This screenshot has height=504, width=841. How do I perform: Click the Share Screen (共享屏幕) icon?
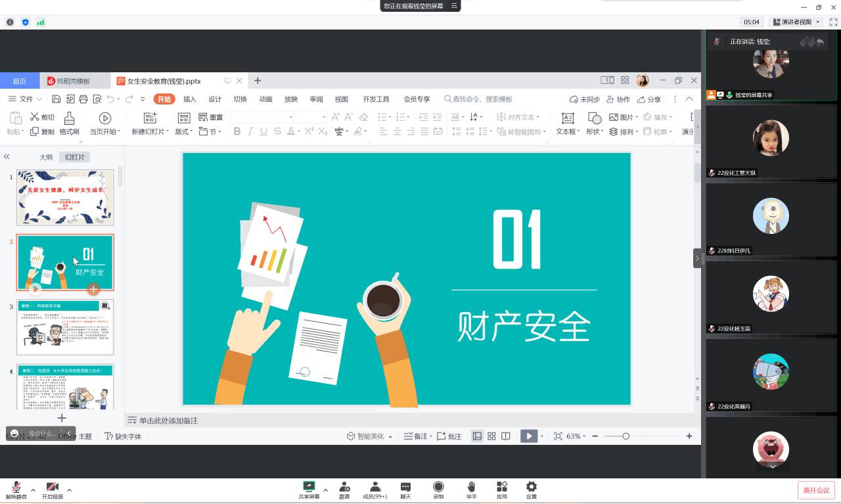click(309, 488)
